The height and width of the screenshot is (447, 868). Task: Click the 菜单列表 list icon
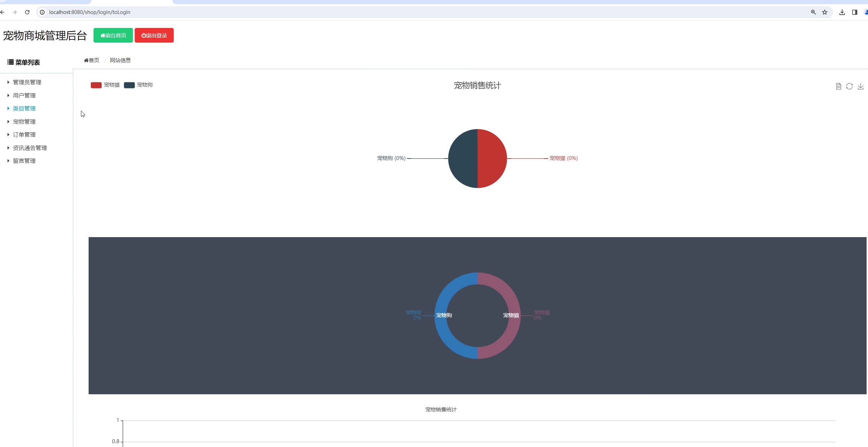tap(10, 62)
